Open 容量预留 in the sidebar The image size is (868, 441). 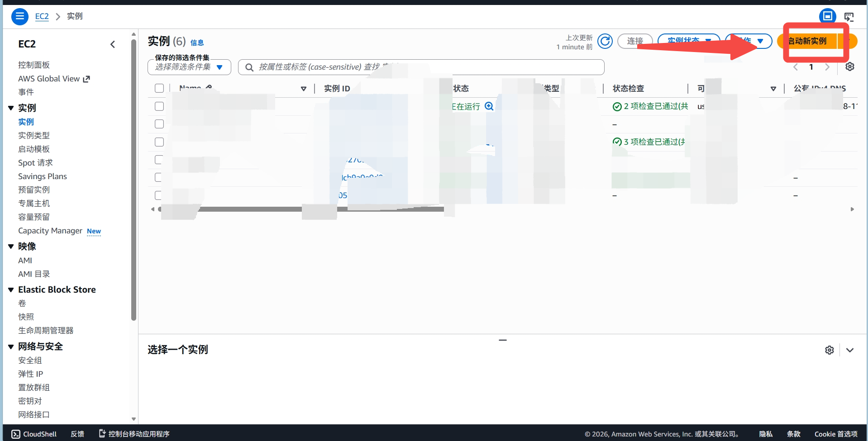pos(34,217)
